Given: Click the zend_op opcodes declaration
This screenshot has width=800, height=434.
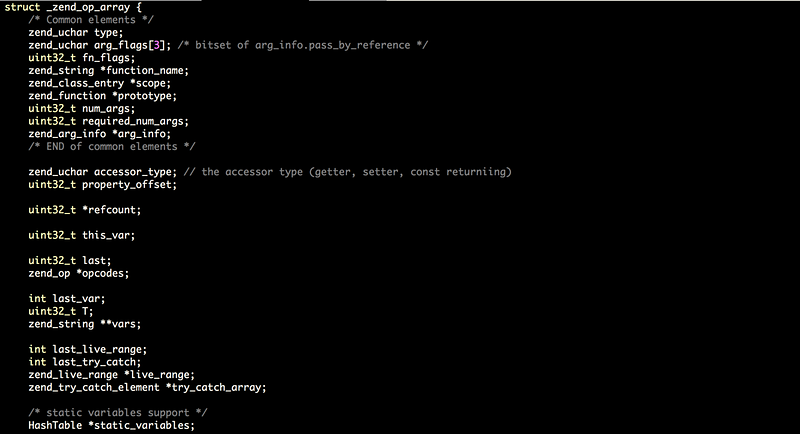Looking at the screenshot, I should coord(79,273).
